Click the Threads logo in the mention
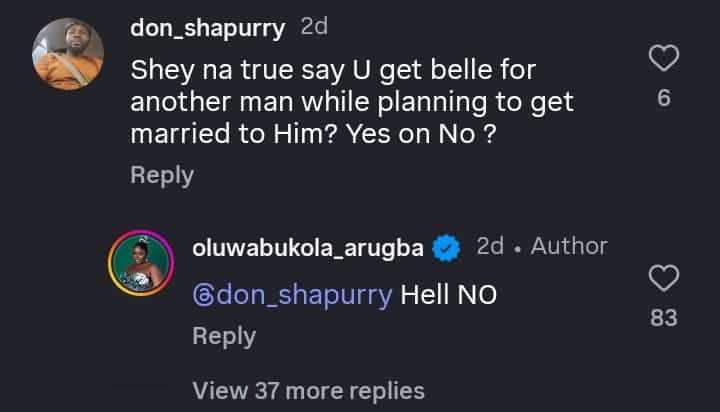Viewport: 720px width, 412px height. (203, 296)
